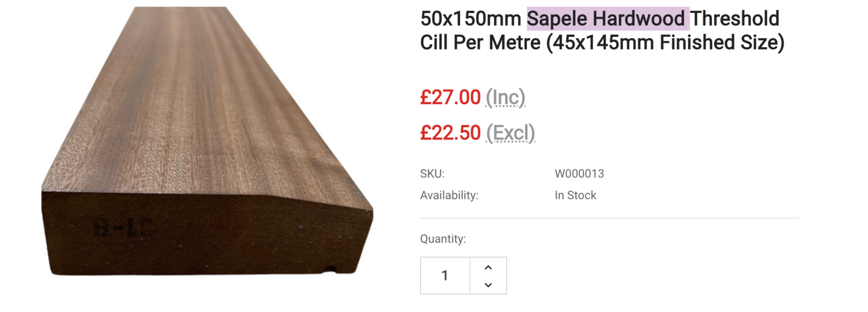Click the SKU number W000013
Image resolution: width=868 pixels, height=312 pixels.
point(579,174)
